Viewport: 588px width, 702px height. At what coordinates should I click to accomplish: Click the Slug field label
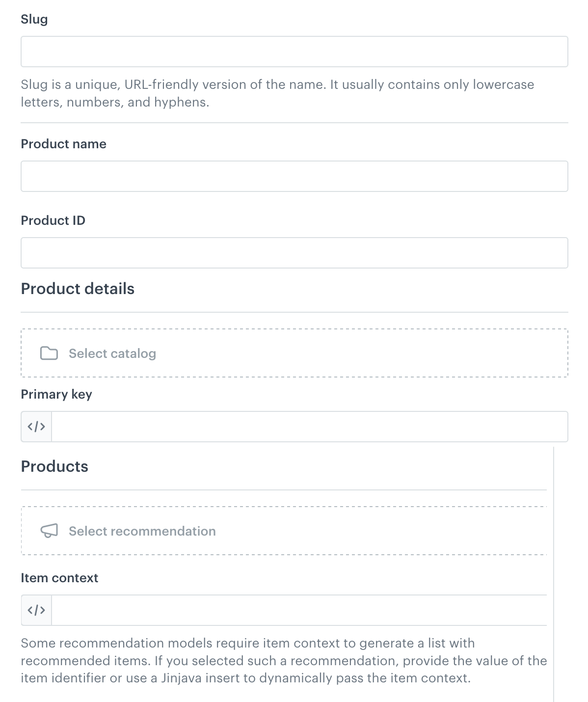coord(34,20)
